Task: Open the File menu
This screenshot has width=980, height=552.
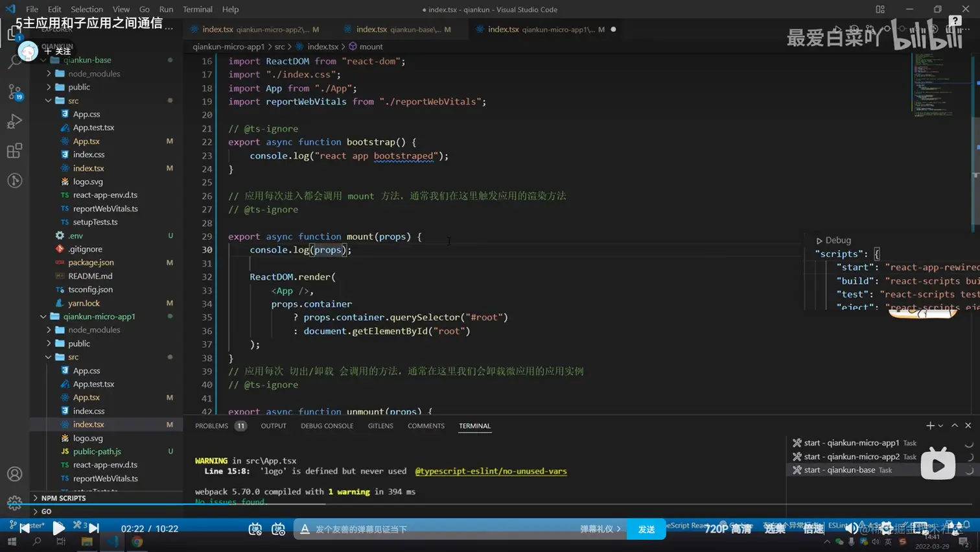Action: pos(32,9)
